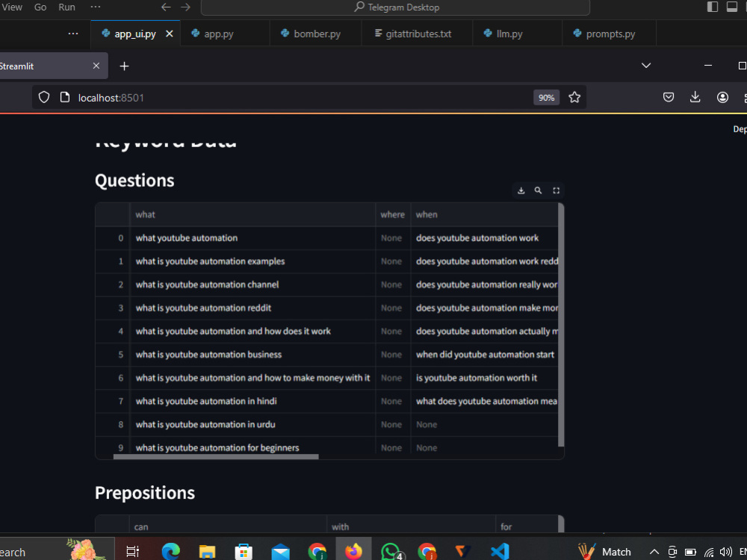Click the VS Code command center search box
This screenshot has height=560, width=747.
click(395, 7)
